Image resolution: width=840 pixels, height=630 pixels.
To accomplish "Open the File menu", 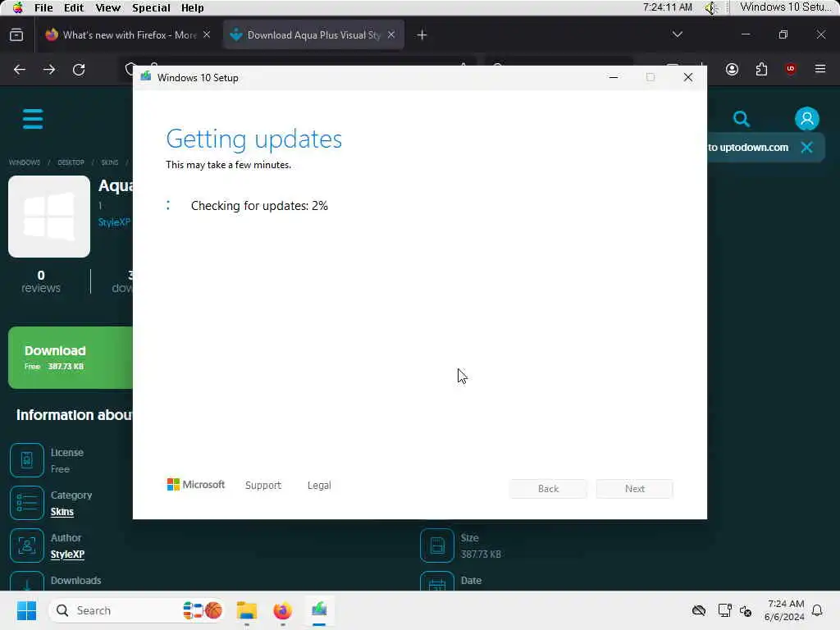I will (x=43, y=7).
